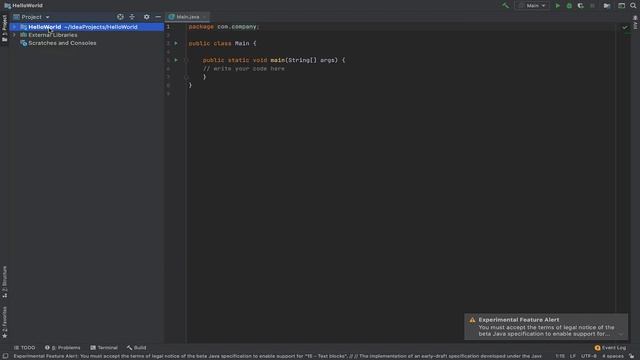Image resolution: width=640 pixels, height=360 pixels.
Task: Click the right-side tool window stripe icon
Action: [635, 22]
